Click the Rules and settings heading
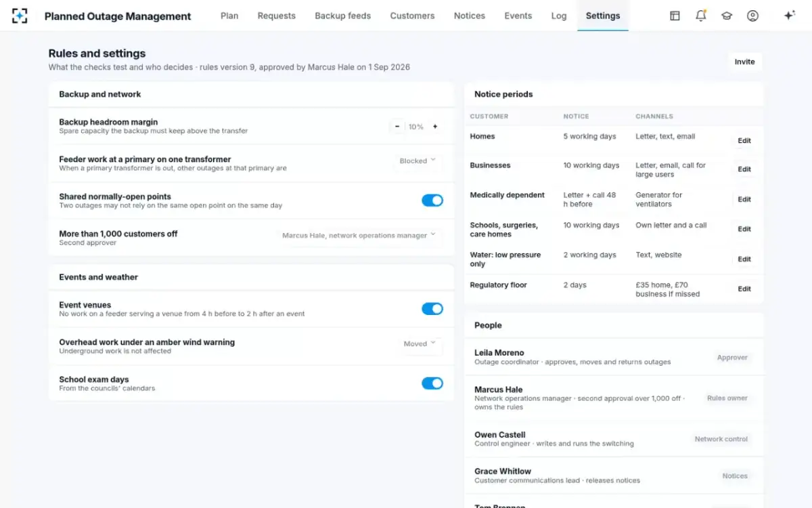Viewport: 812px width, 508px height. [x=97, y=54]
